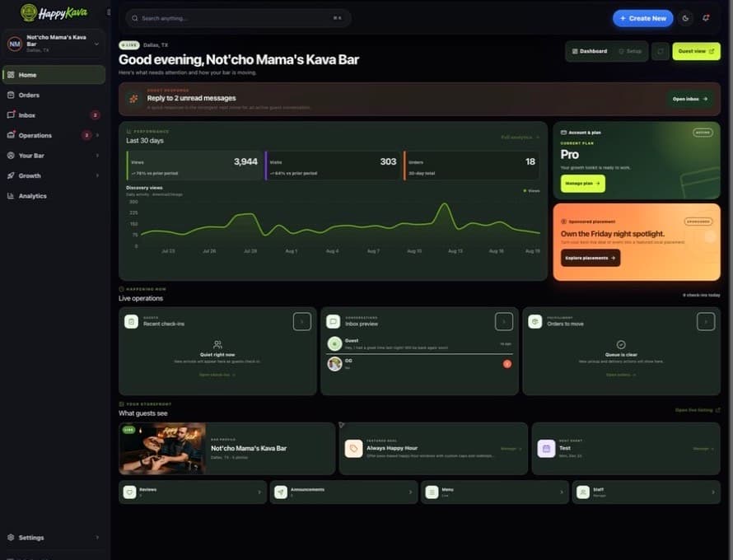733x560 pixels.
Task: Click the Staff person icon
Action: tap(583, 492)
